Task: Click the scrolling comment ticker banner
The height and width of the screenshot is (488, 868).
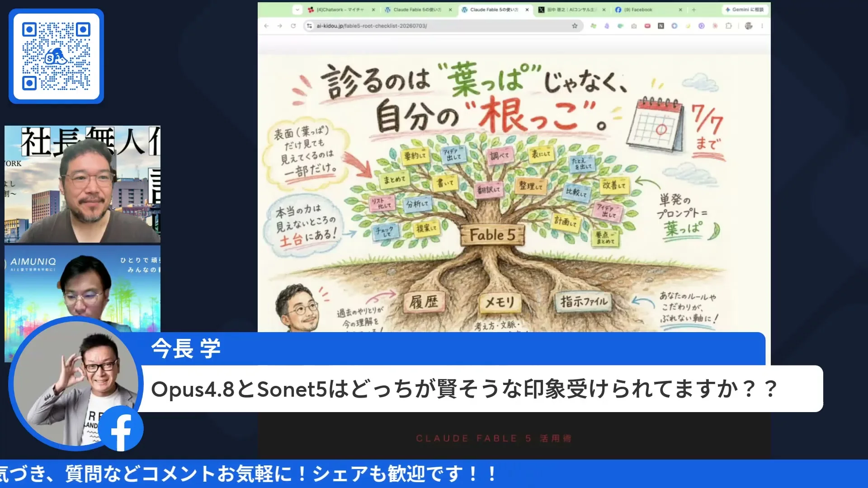Action: click(434, 474)
